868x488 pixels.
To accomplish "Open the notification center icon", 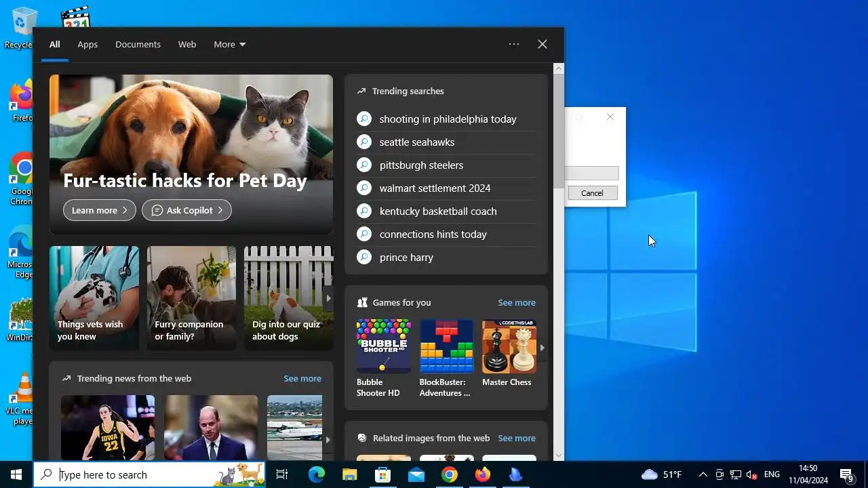I will coord(847,474).
